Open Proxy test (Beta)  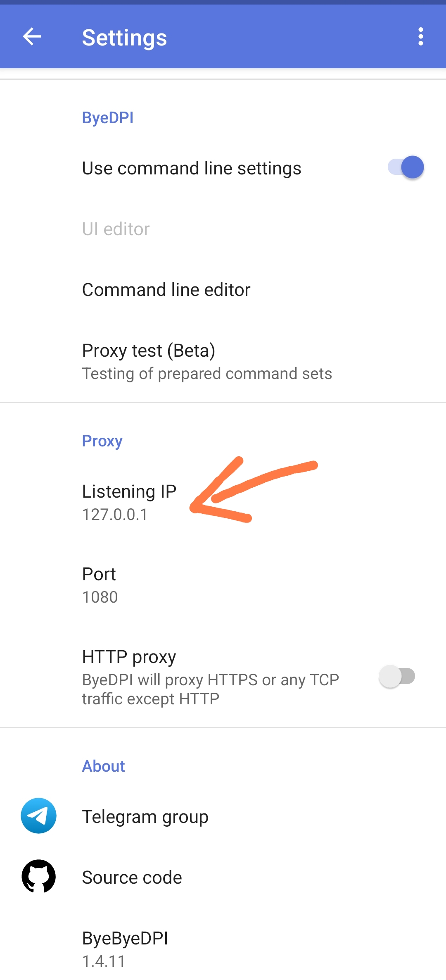point(149,351)
